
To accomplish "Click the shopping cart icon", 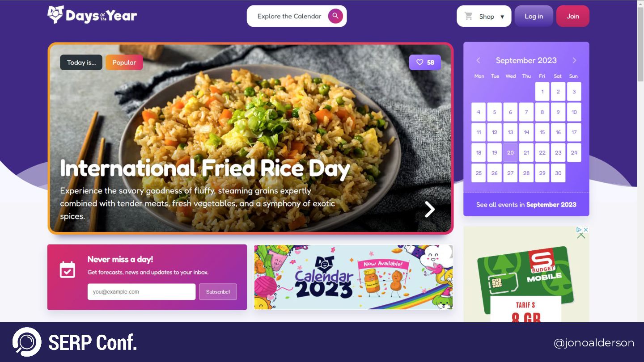I will coord(469,16).
